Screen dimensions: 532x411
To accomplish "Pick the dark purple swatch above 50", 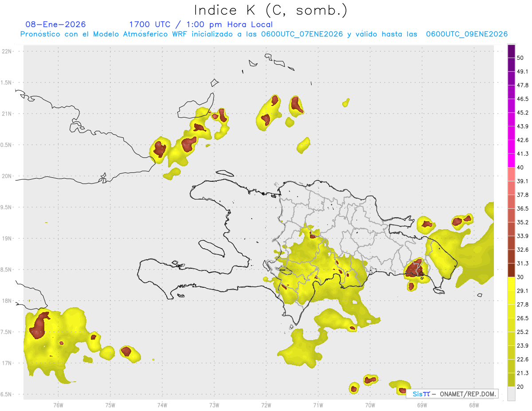I will [511, 51].
